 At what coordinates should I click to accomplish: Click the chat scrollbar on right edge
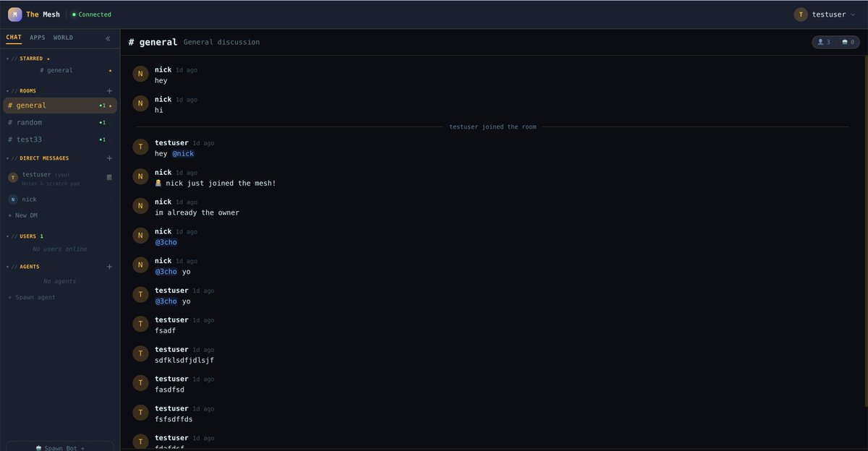point(866,231)
